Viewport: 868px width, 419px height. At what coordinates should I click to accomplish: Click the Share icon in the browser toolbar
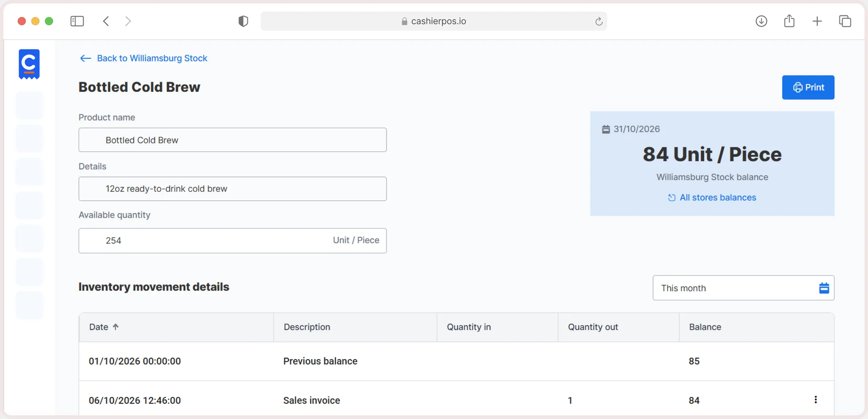[x=789, y=21]
